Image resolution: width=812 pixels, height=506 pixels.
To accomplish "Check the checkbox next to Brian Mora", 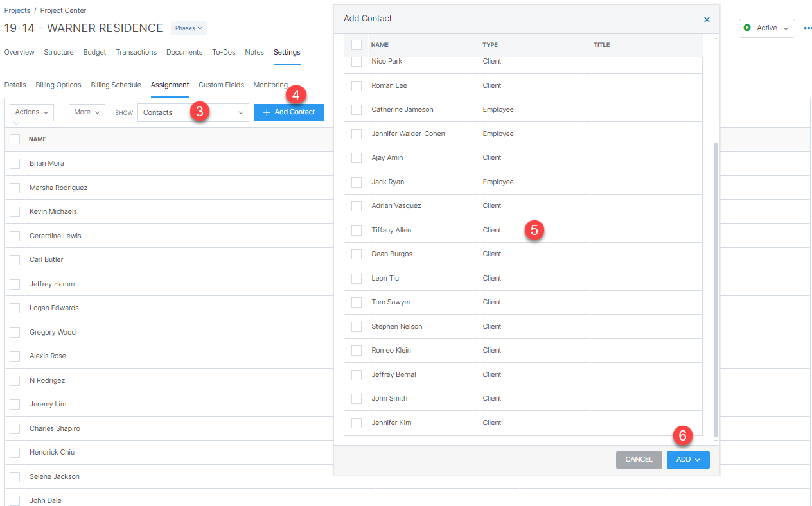I will (x=15, y=163).
